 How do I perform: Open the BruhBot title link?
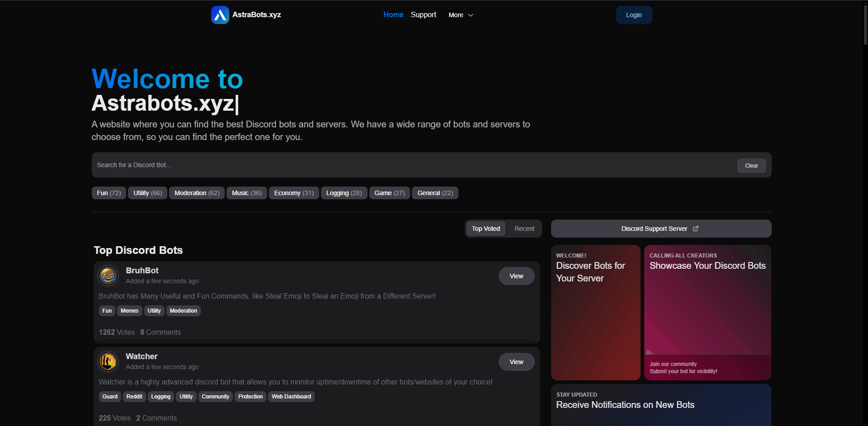point(142,271)
